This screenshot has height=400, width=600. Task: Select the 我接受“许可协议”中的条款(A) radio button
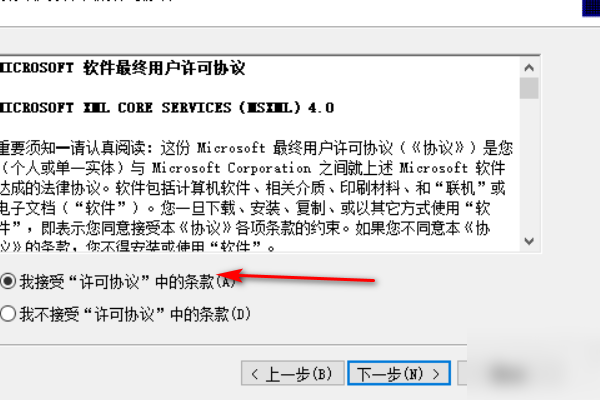7,281
